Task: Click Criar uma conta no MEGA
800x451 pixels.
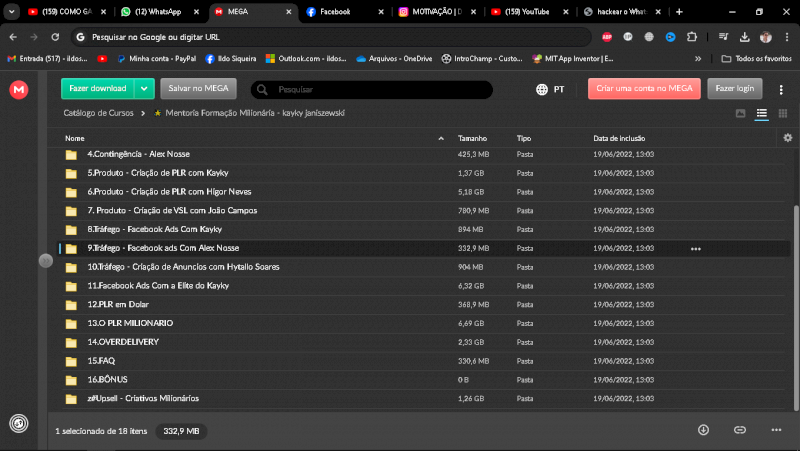Action: tap(644, 89)
